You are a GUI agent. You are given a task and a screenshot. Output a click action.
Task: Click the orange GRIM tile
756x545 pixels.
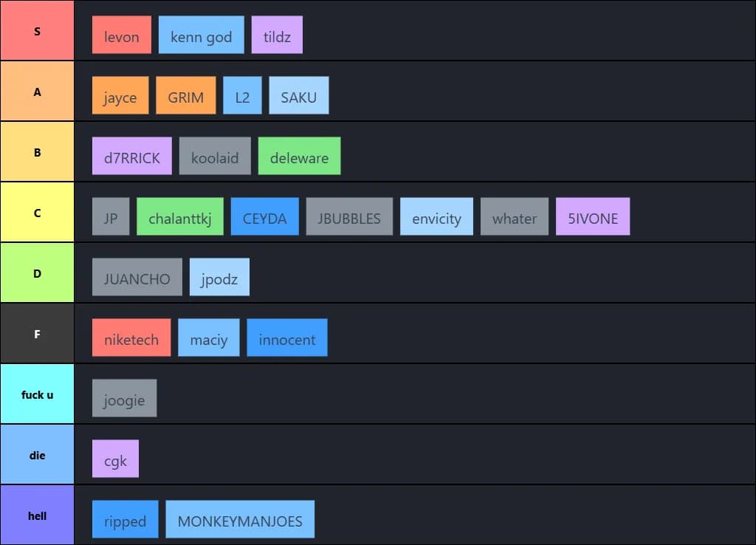tap(185, 95)
